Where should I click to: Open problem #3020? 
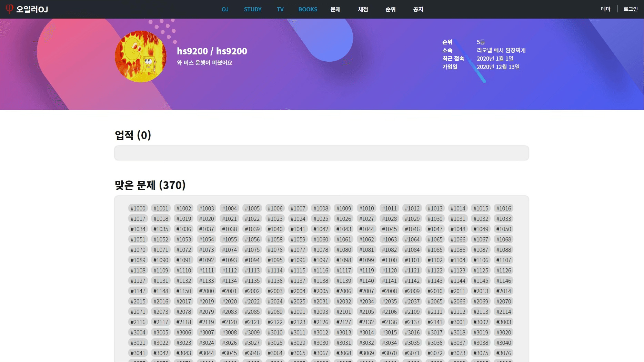(504, 332)
